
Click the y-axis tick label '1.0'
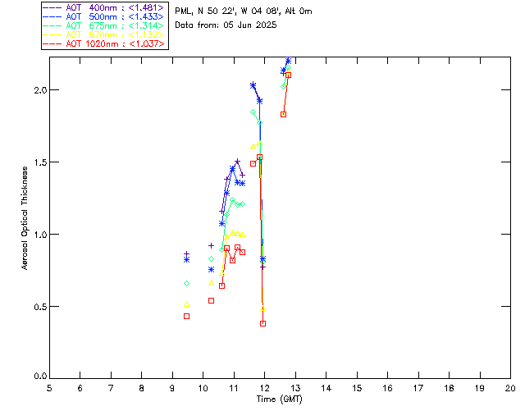(x=40, y=235)
